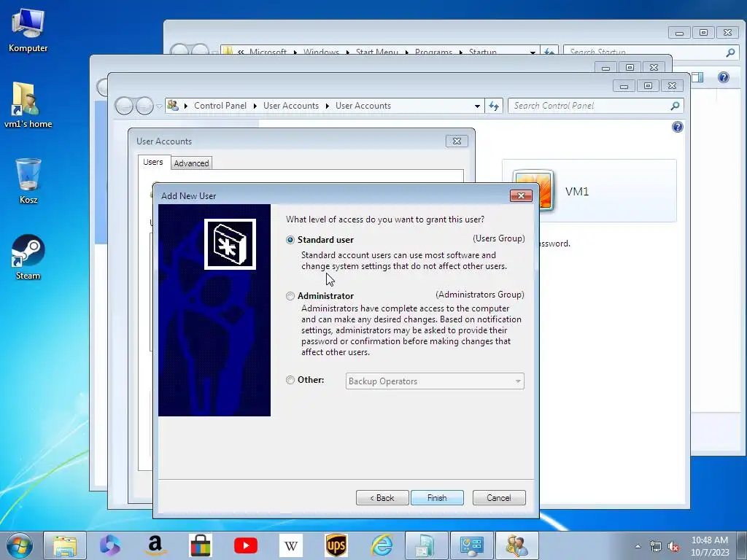Image resolution: width=747 pixels, height=560 pixels.
Task: Refresh the Startup Explorer window
Action: (x=549, y=52)
